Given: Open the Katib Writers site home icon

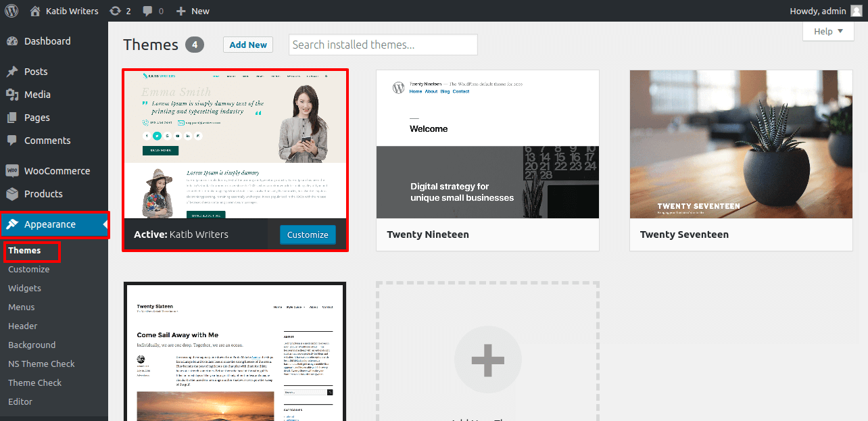Looking at the screenshot, I should [35, 11].
